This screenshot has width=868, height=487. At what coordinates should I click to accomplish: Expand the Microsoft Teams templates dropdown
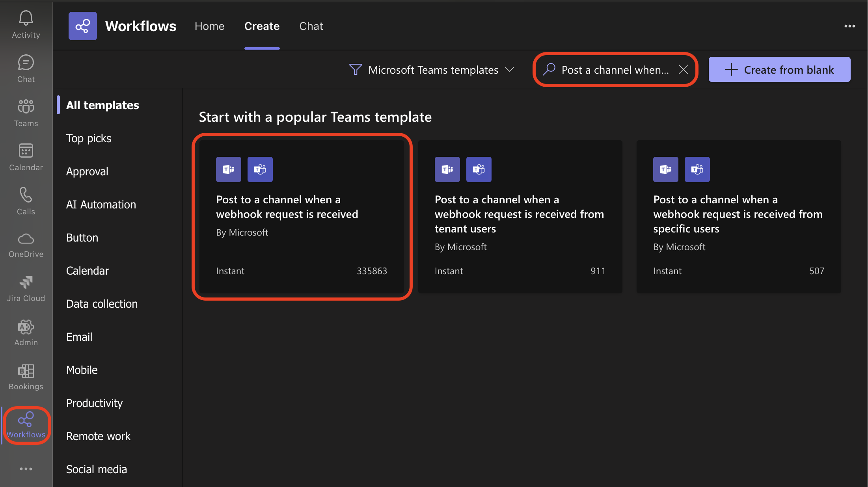coord(432,70)
